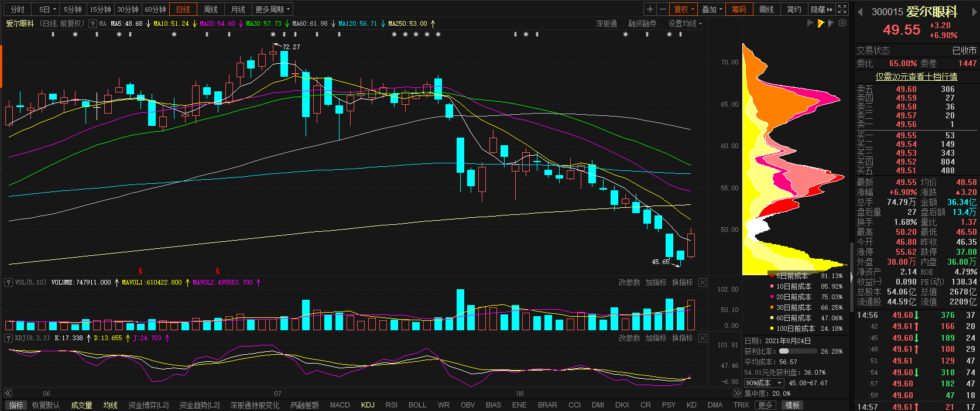This screenshot has height=411, width=980.
Task: Toggle 成交量 volume indicator
Action: coord(81,405)
